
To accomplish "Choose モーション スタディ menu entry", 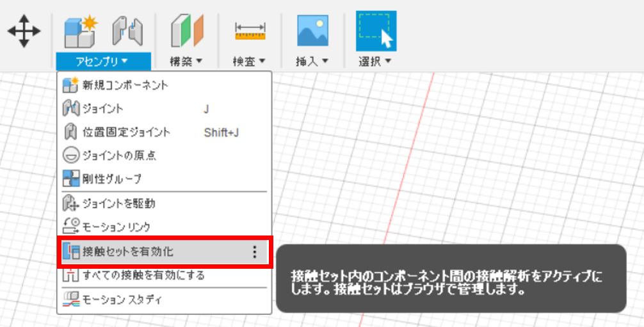I will coord(165,299).
